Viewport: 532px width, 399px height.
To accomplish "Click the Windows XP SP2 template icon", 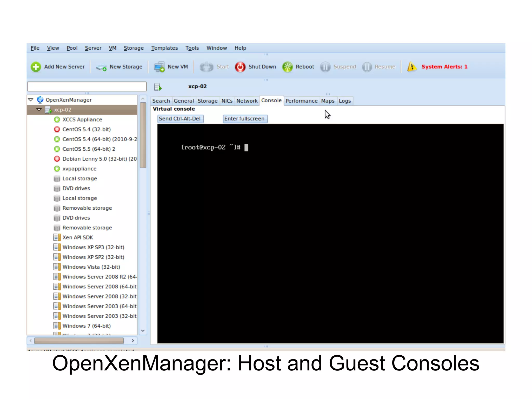I will click(57, 257).
